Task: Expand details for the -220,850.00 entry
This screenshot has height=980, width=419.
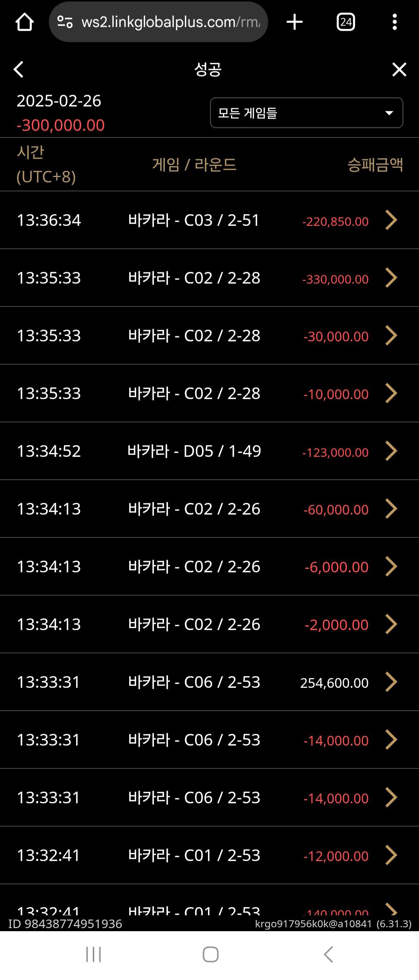Action: tap(391, 220)
